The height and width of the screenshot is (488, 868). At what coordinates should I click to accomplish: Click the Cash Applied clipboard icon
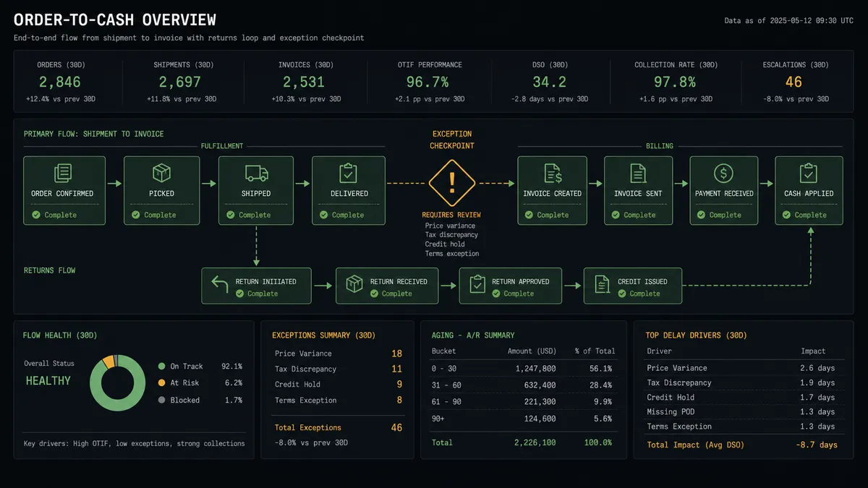click(809, 173)
